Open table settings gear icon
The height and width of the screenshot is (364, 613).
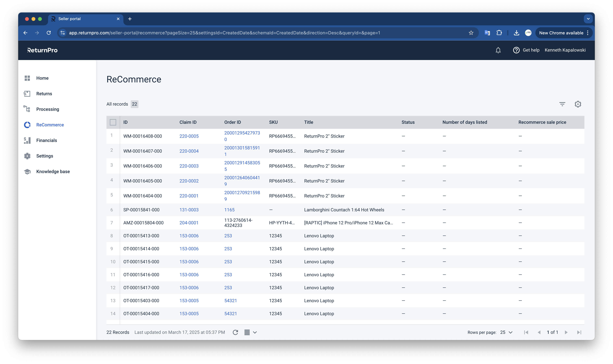tap(578, 104)
